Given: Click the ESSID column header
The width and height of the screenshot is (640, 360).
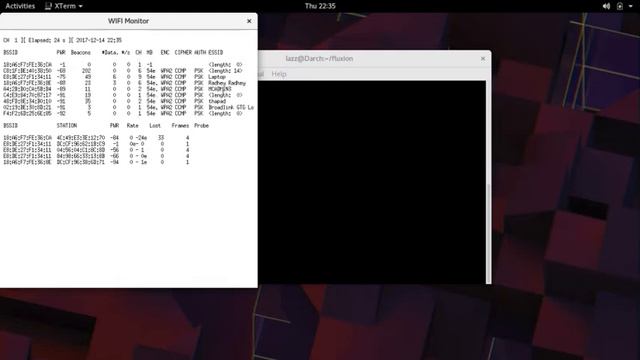Looking at the screenshot, I should coord(216,52).
